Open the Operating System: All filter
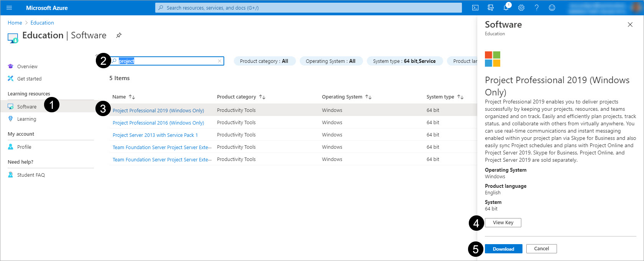The height and width of the screenshot is (261, 644). click(331, 61)
